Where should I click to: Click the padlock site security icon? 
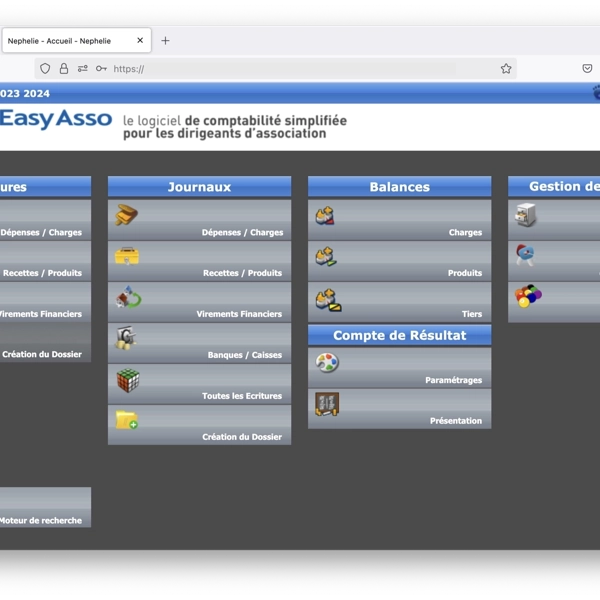pyautogui.click(x=64, y=68)
